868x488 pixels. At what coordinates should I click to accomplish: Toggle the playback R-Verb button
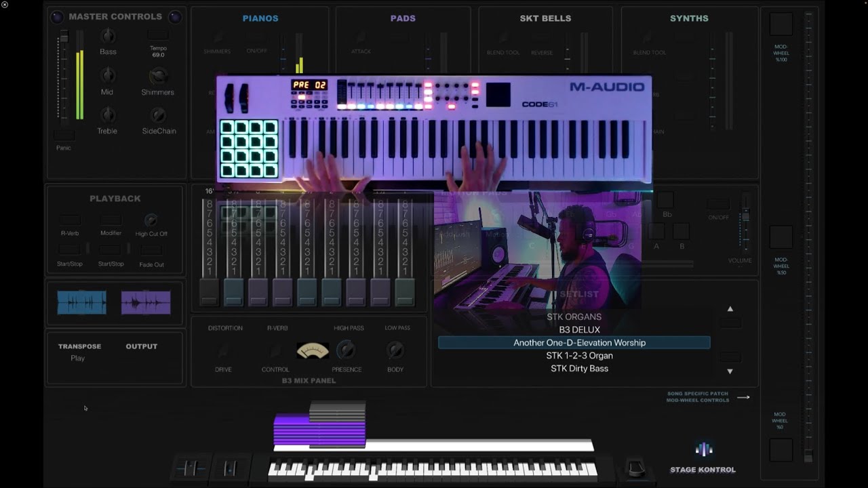pyautogui.click(x=70, y=220)
